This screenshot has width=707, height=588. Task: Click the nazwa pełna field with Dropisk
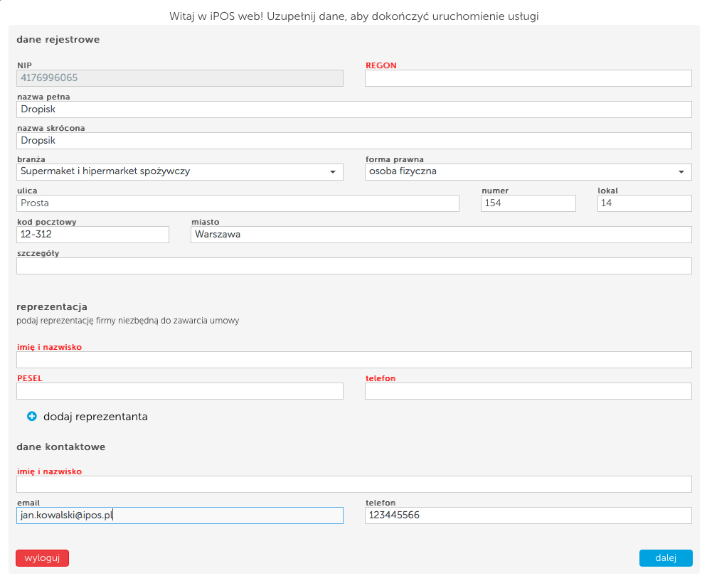pyautogui.click(x=354, y=109)
